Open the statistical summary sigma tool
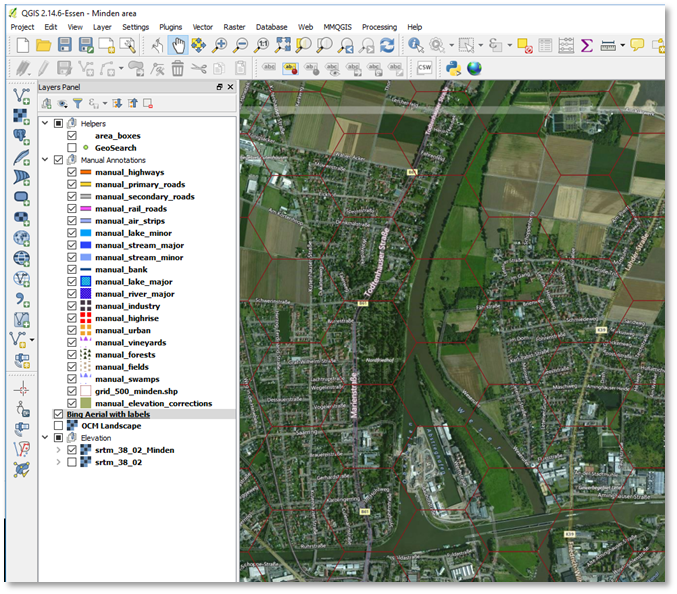The height and width of the screenshot is (594, 677). (x=586, y=45)
